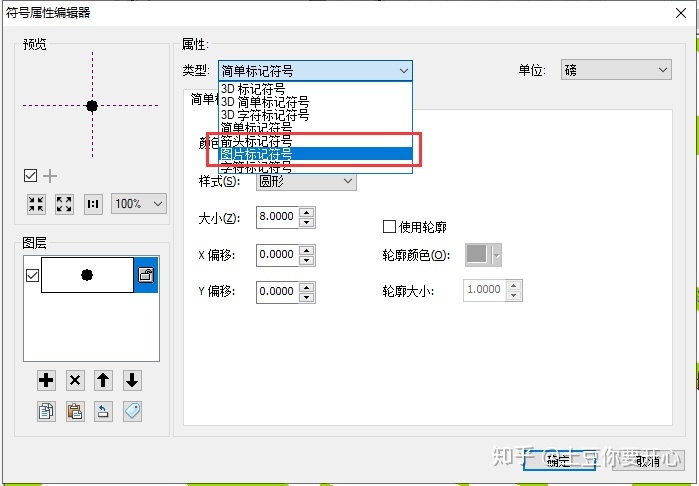Increase the 大小 value with up spinner
The width and height of the screenshot is (699, 486).
click(x=306, y=212)
